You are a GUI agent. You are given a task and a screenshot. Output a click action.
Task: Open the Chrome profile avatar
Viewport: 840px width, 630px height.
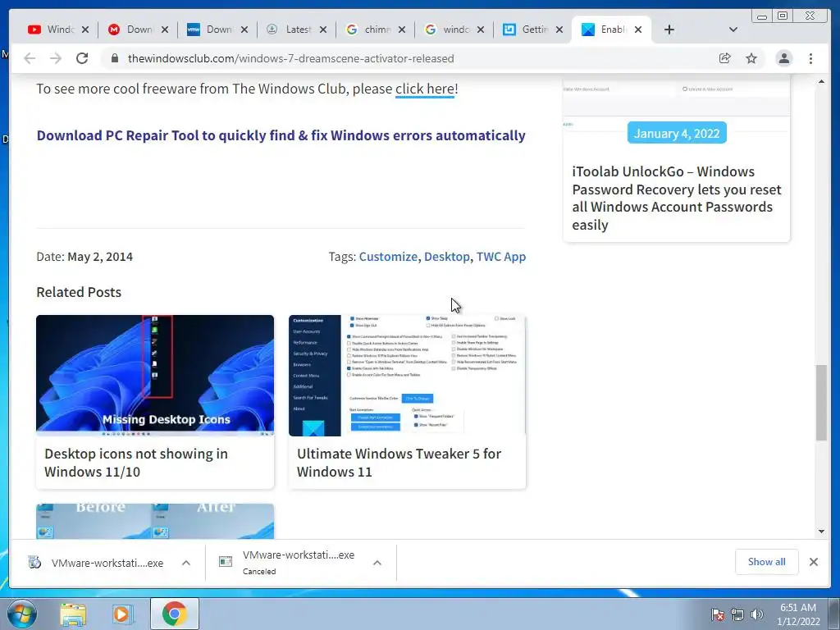[783, 58]
